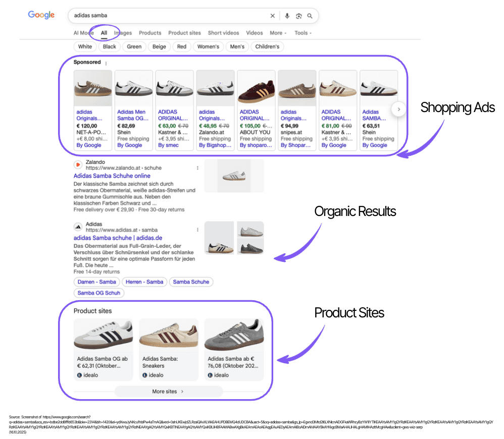The height and width of the screenshot is (439, 504).
Task: Open the Product sites tab
Action: click(x=184, y=33)
